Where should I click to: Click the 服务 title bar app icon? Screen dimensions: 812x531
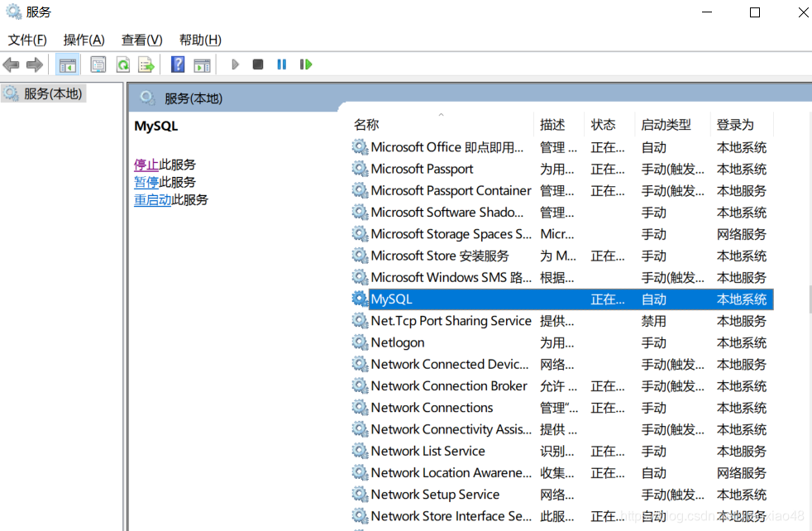point(13,12)
